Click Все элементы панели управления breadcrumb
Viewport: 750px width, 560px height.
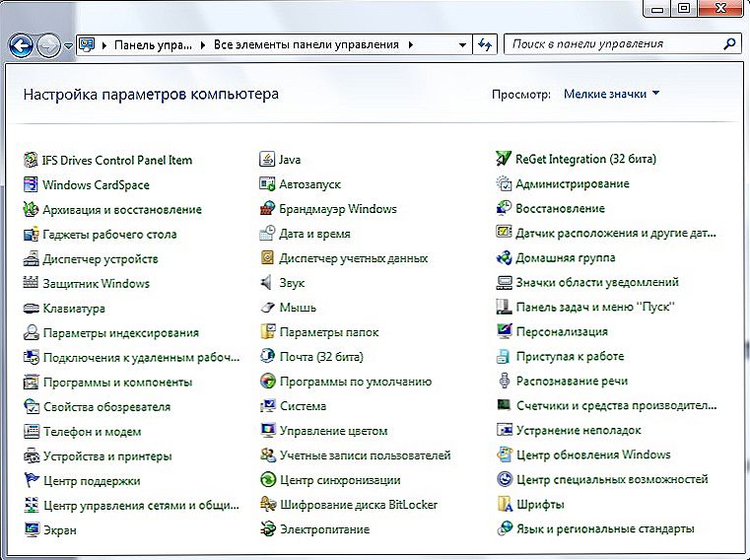307,45
